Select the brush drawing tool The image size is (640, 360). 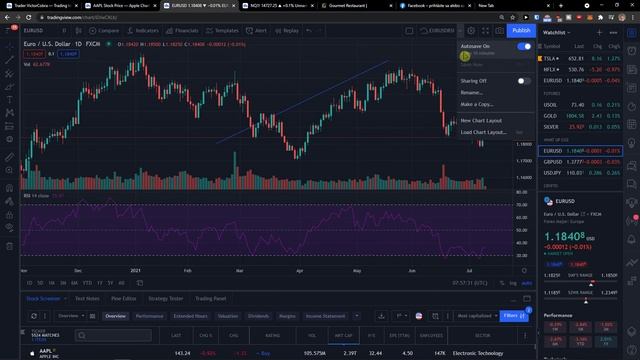pyautogui.click(x=9, y=87)
